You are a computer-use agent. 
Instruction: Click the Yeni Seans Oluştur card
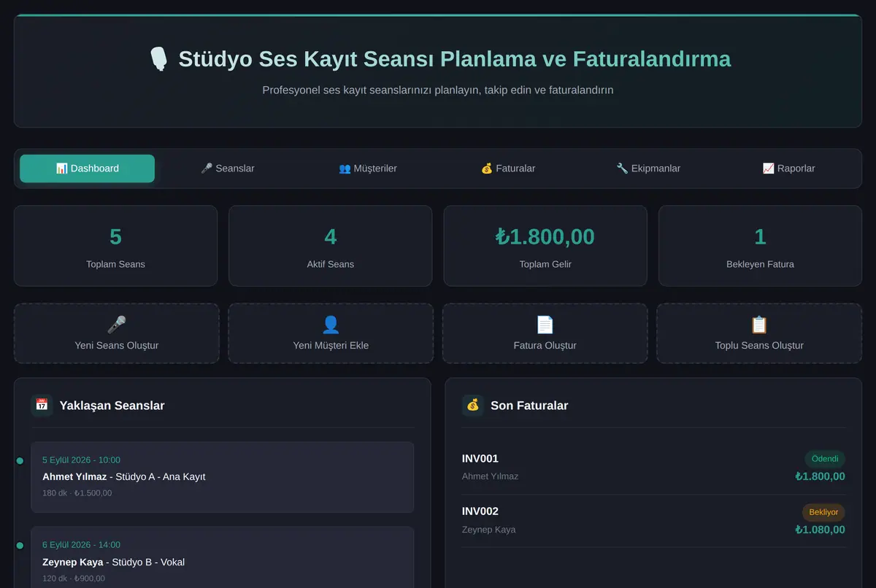coord(117,333)
